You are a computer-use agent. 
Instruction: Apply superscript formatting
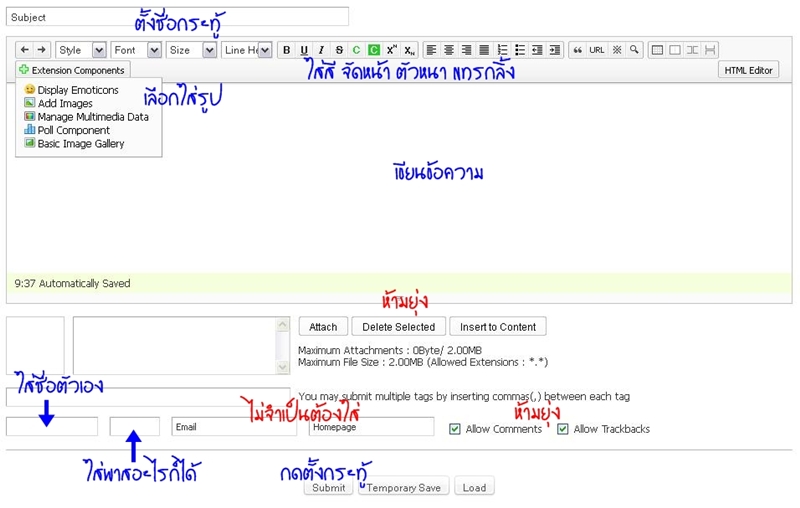[x=391, y=50]
